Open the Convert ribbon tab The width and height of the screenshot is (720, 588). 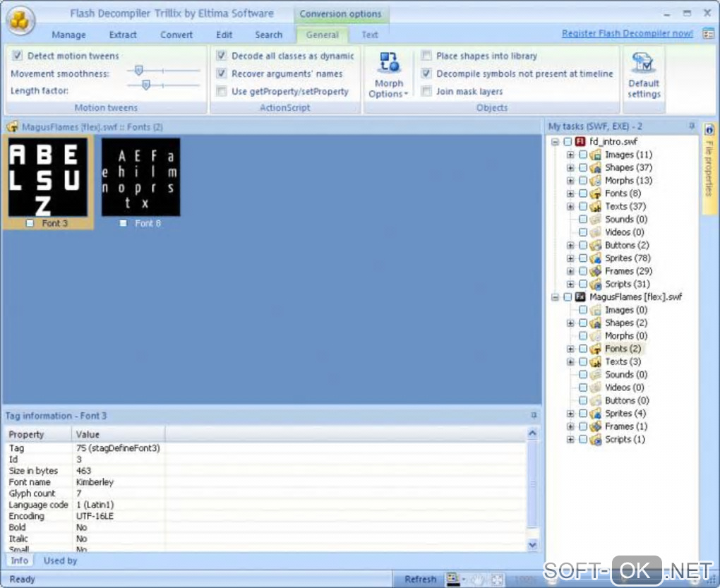(x=176, y=35)
